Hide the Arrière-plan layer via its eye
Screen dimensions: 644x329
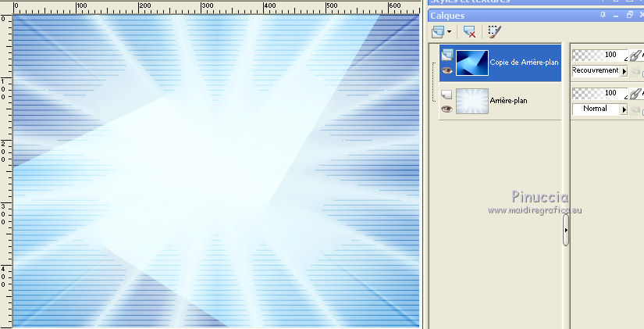(447, 109)
